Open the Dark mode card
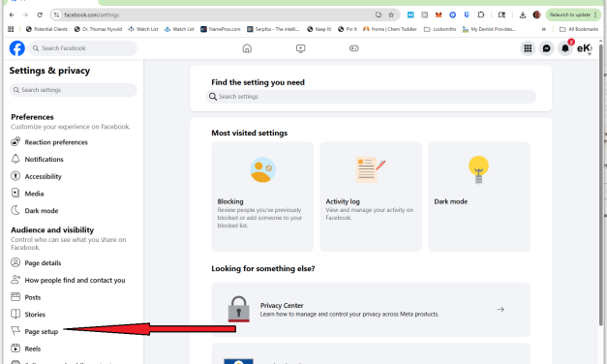The image size is (607, 364). pos(479,197)
